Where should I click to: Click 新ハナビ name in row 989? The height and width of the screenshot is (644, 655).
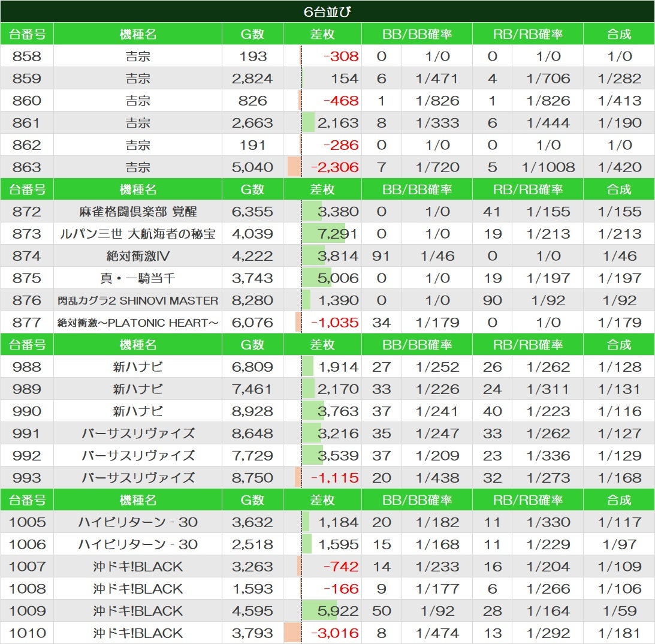click(x=138, y=389)
